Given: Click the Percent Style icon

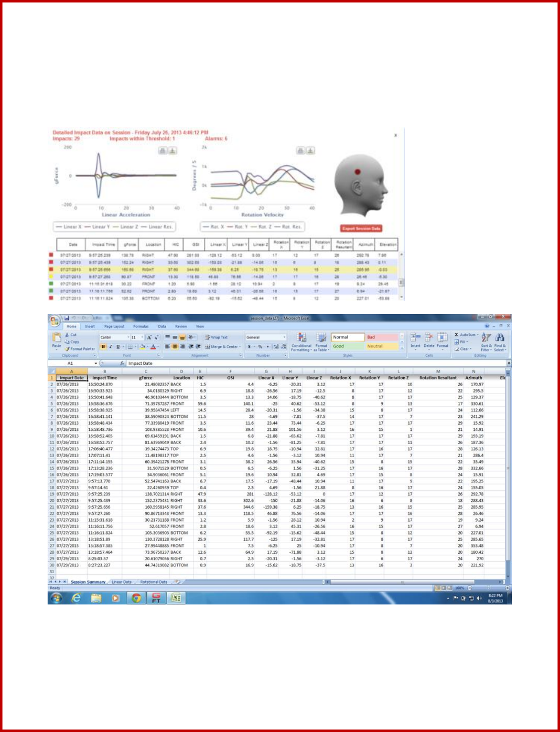Looking at the screenshot, I should point(260,347).
